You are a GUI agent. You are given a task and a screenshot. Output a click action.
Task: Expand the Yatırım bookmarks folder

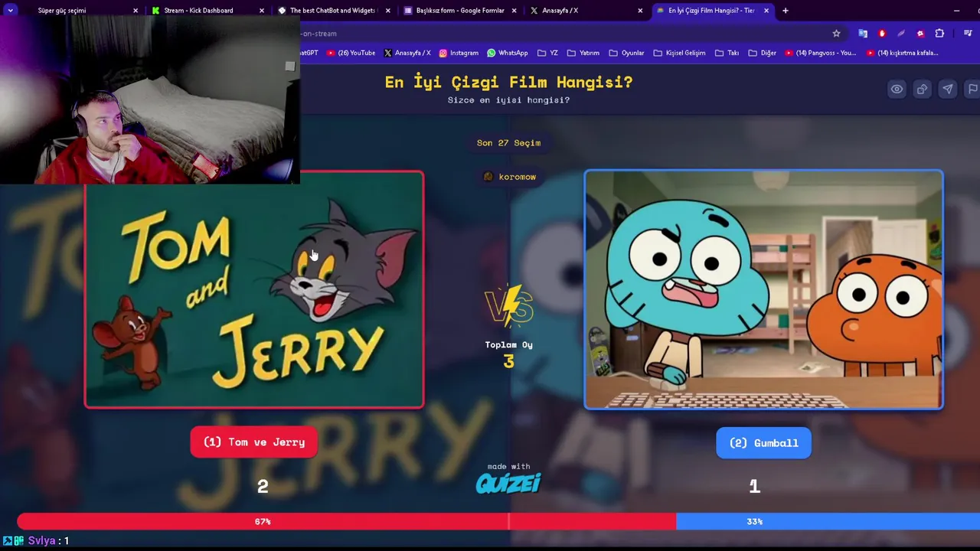583,53
